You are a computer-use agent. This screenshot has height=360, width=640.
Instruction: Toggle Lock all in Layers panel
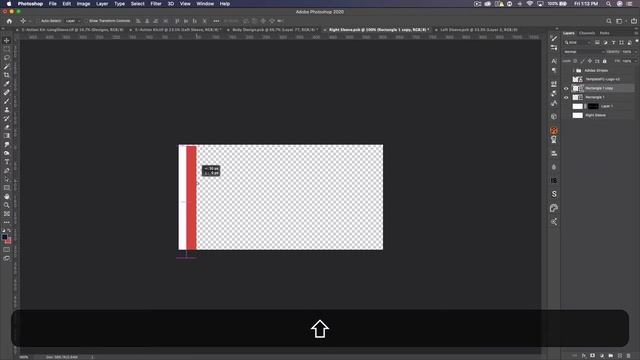(604, 61)
